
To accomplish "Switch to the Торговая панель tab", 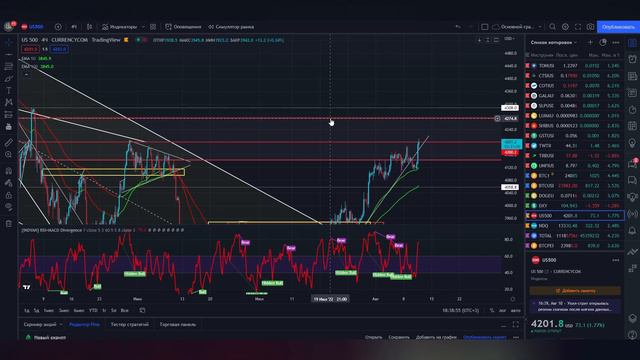I will click(x=178, y=324).
